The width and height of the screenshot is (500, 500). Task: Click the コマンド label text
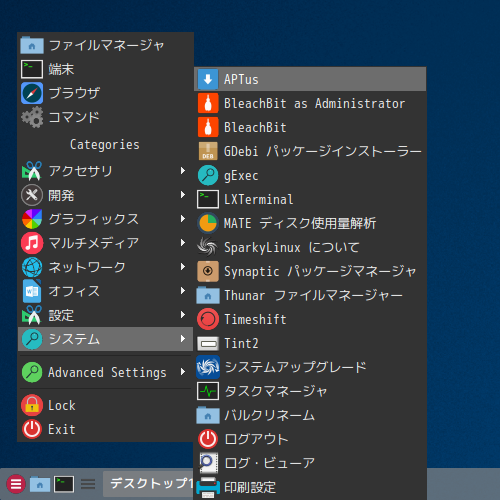tap(74, 117)
